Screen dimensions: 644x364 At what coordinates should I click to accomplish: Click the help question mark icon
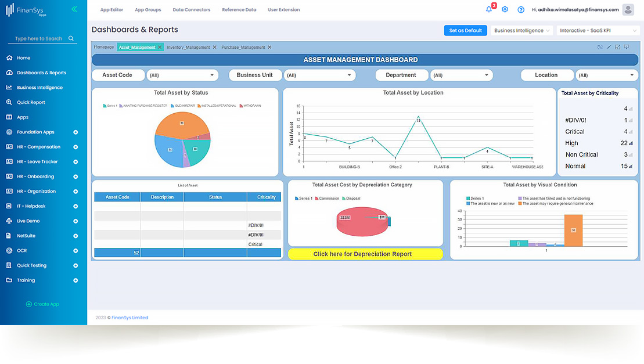click(521, 9)
